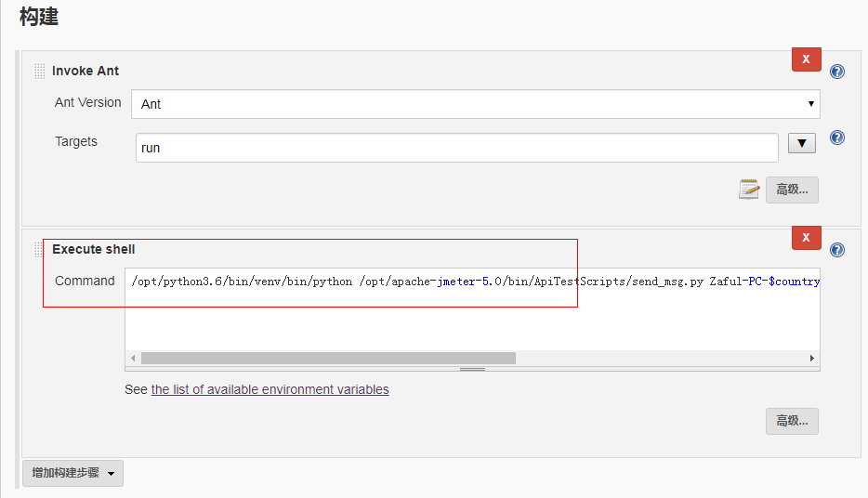
Task: Open the 增加构建步骤 dropdown
Action: pyautogui.click(x=72, y=473)
